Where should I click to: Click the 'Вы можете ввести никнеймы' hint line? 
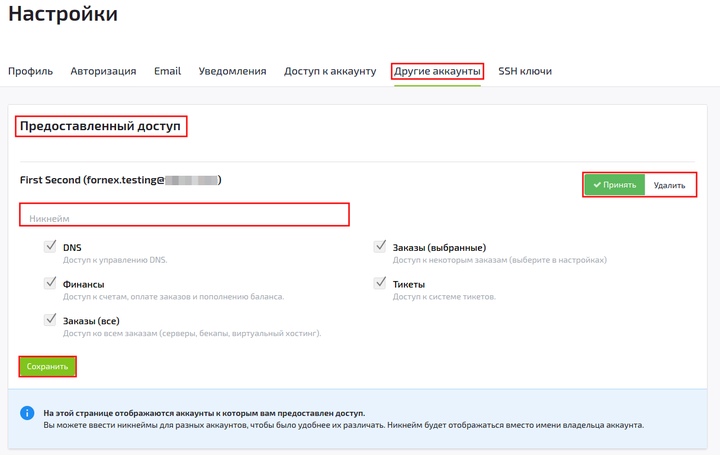343,425
